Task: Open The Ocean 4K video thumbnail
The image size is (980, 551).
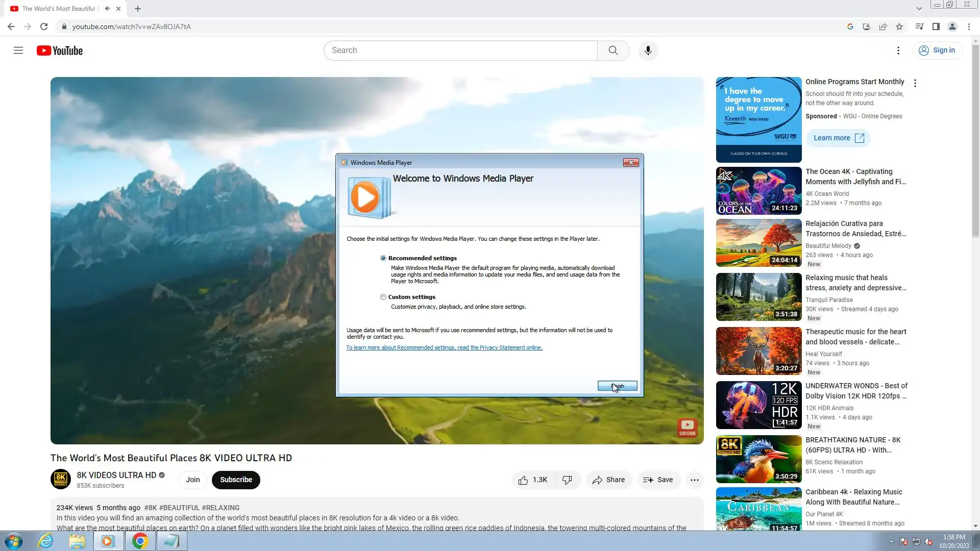Action: (x=758, y=191)
